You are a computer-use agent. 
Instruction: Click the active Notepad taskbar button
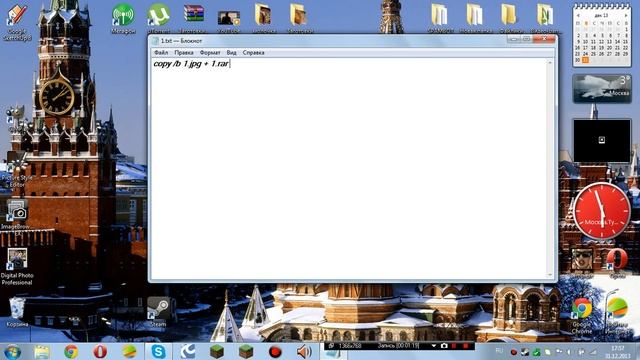pyautogui.click(x=333, y=354)
